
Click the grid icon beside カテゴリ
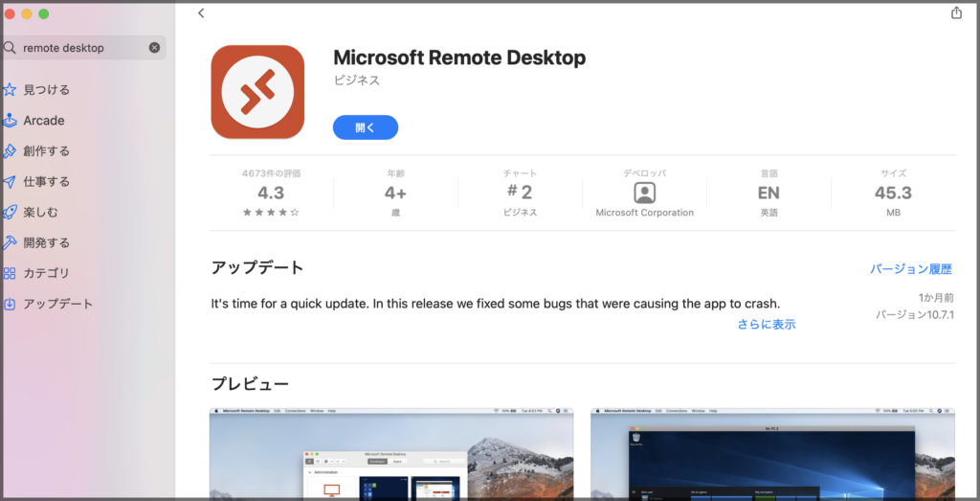(x=10, y=273)
